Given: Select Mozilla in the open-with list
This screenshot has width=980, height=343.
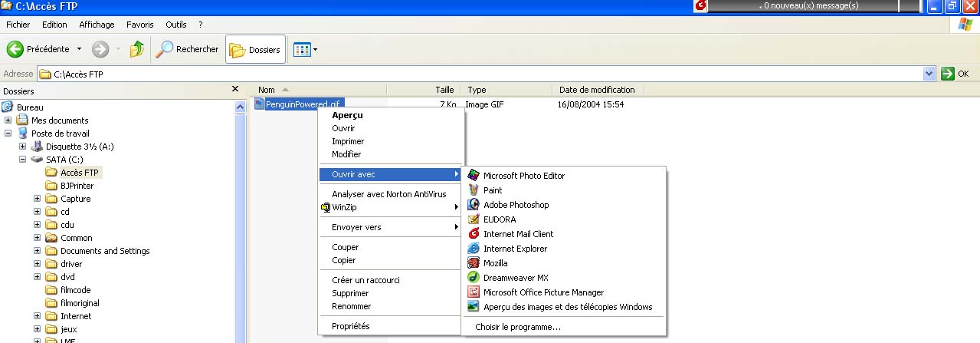Looking at the screenshot, I should point(495,263).
